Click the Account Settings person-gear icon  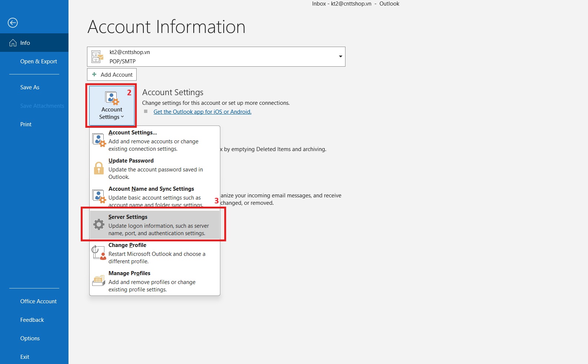(112, 98)
